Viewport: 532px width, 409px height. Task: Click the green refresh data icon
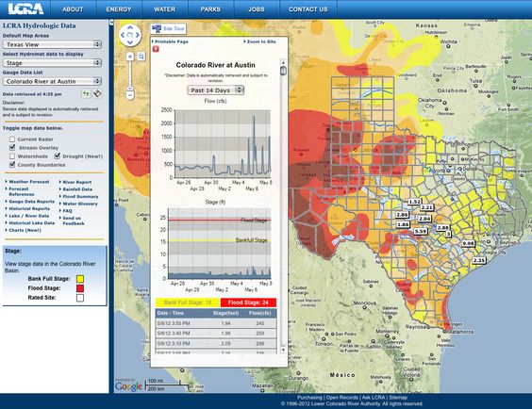coord(86,93)
